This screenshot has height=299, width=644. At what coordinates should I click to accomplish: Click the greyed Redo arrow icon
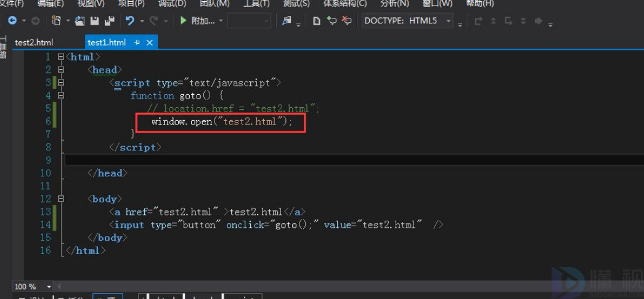pyautogui.click(x=154, y=20)
